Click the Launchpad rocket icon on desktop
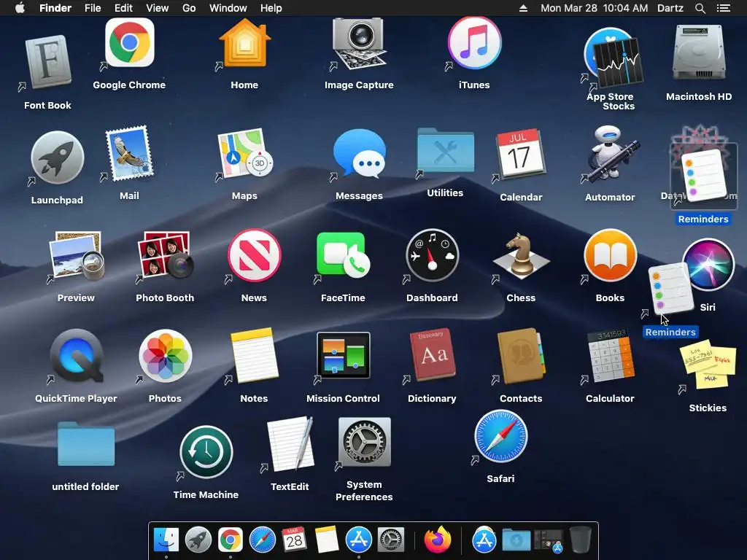747x560 pixels. click(x=57, y=157)
